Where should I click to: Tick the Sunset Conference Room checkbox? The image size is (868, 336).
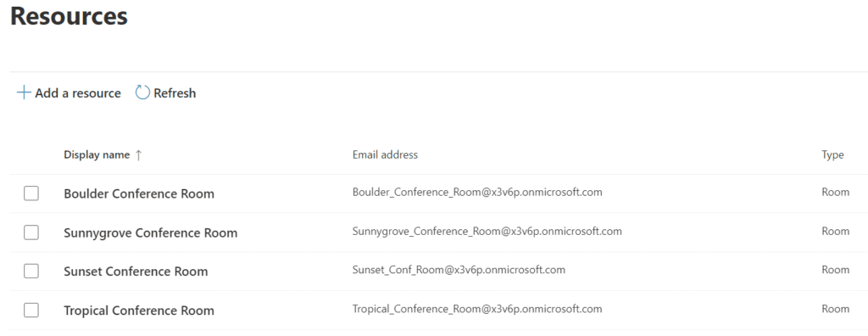click(x=31, y=272)
